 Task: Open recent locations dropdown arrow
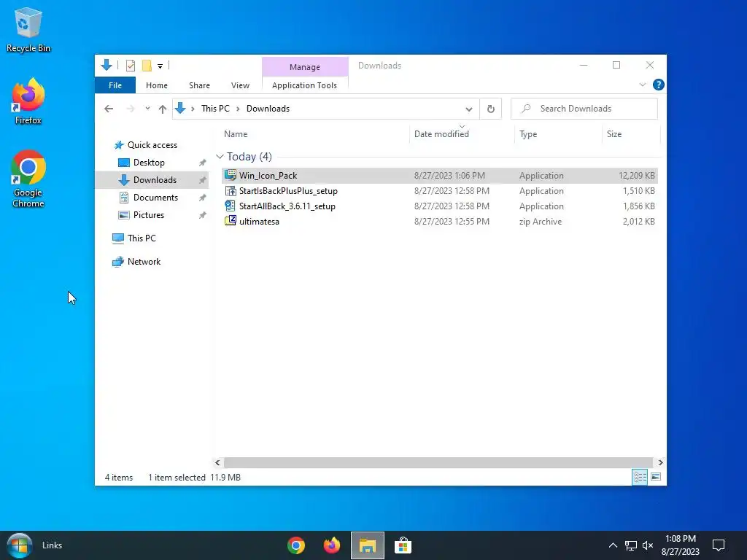point(147,109)
